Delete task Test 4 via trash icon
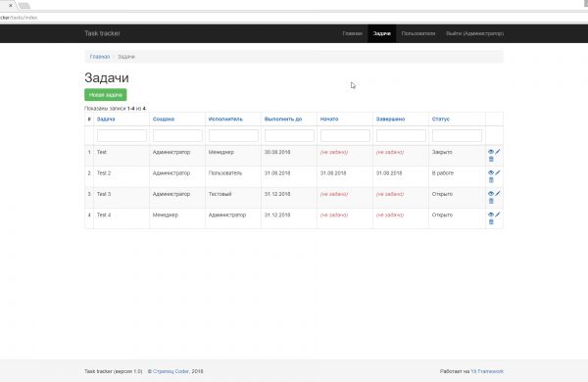The image size is (588, 382). click(x=491, y=222)
